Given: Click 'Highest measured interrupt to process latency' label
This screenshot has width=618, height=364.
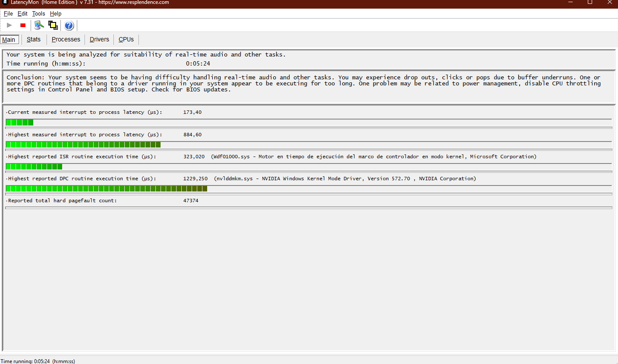Looking at the screenshot, I should pos(84,135).
